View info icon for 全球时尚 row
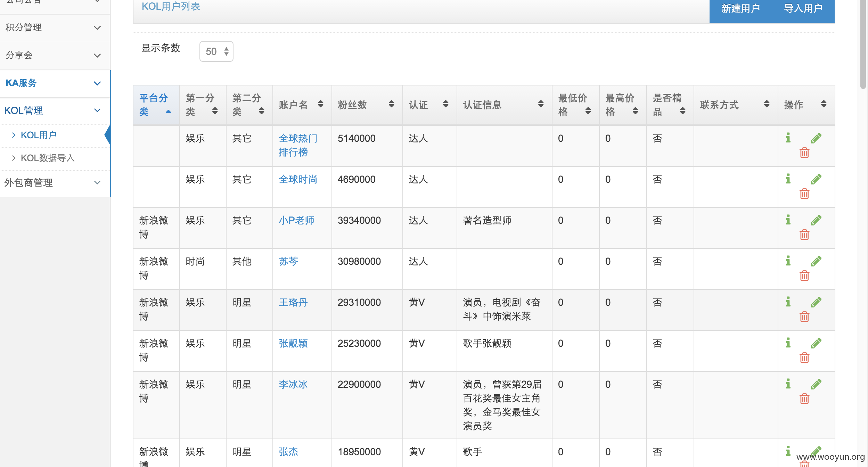 pos(788,179)
